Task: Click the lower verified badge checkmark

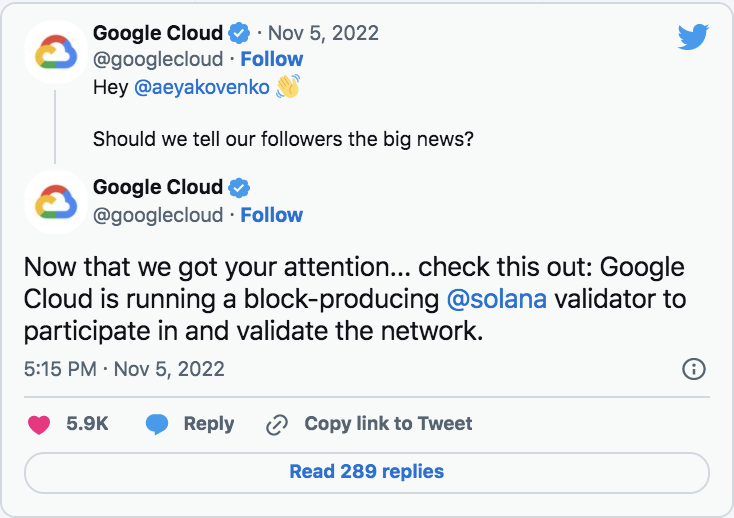Action: (240, 188)
